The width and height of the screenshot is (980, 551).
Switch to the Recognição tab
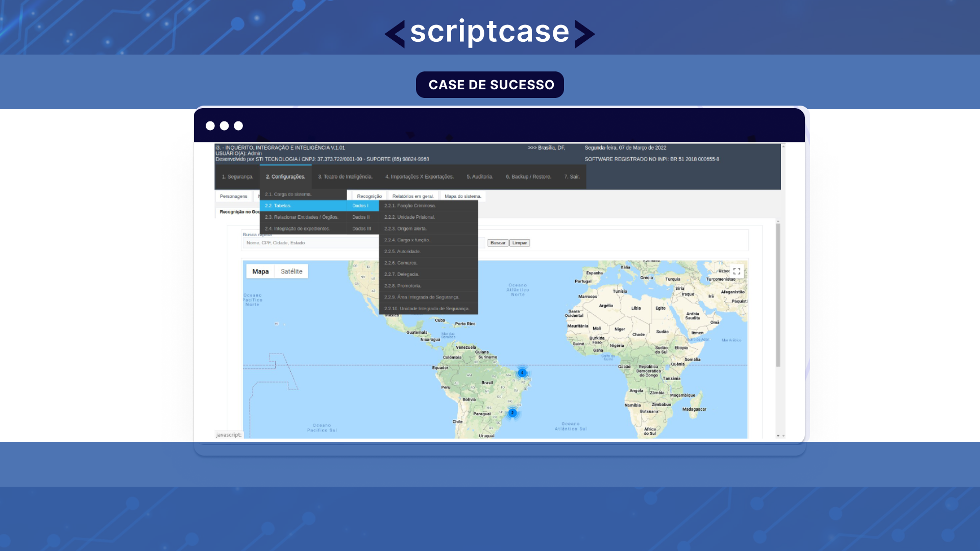point(369,196)
